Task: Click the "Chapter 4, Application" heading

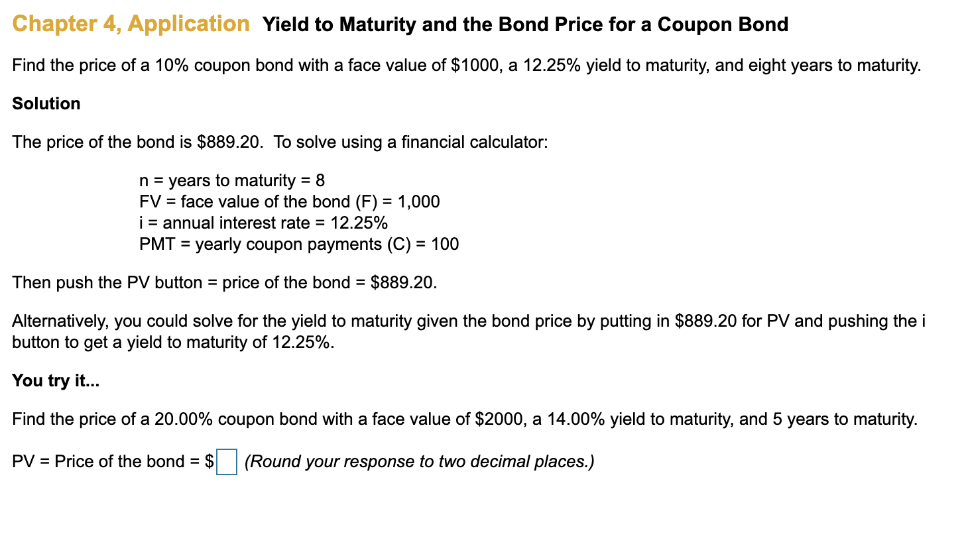Action: click(131, 24)
